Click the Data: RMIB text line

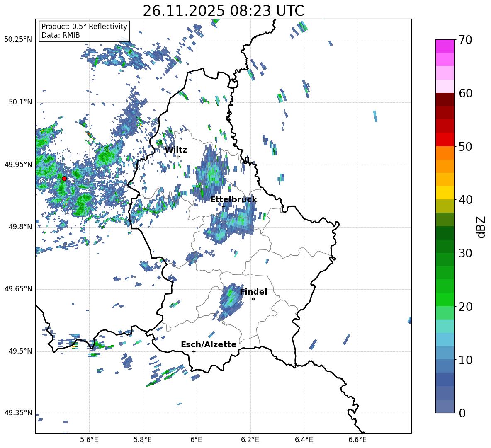[61, 35]
